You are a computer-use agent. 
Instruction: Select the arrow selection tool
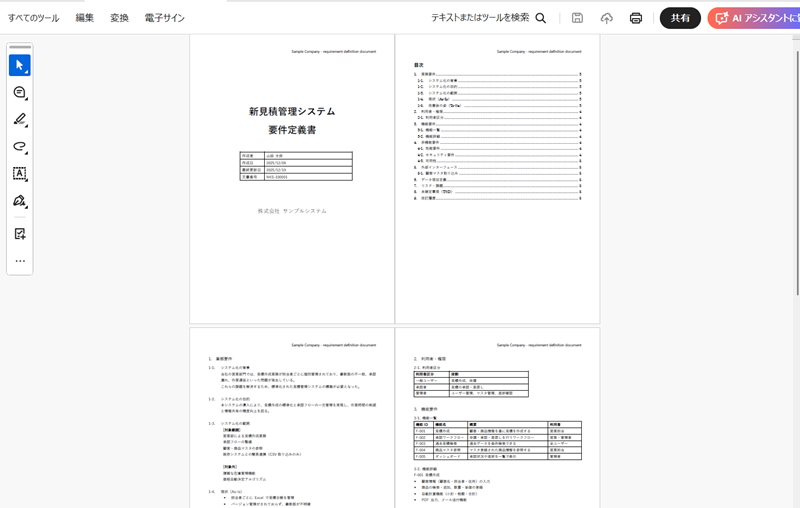[20, 65]
